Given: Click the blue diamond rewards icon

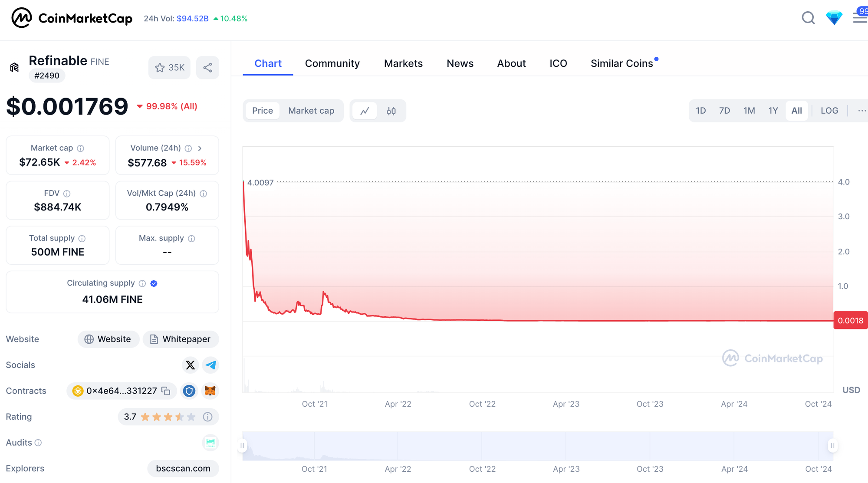Looking at the screenshot, I should (x=834, y=18).
